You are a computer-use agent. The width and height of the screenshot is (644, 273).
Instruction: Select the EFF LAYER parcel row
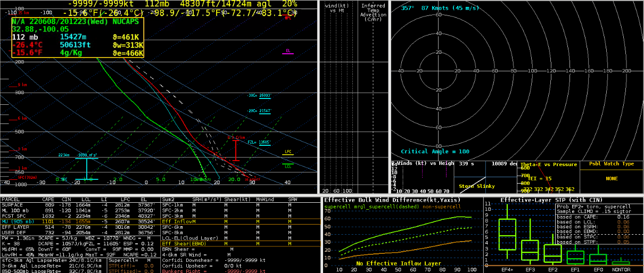coord(80,226)
